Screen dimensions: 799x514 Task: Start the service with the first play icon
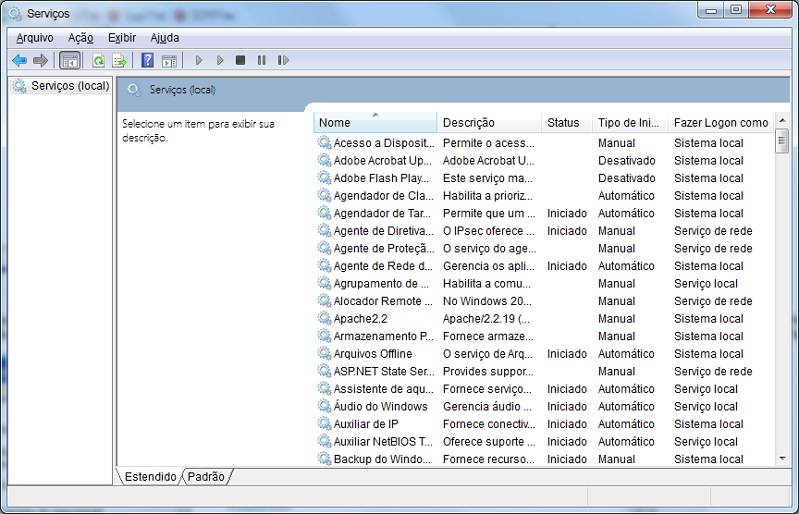199,61
